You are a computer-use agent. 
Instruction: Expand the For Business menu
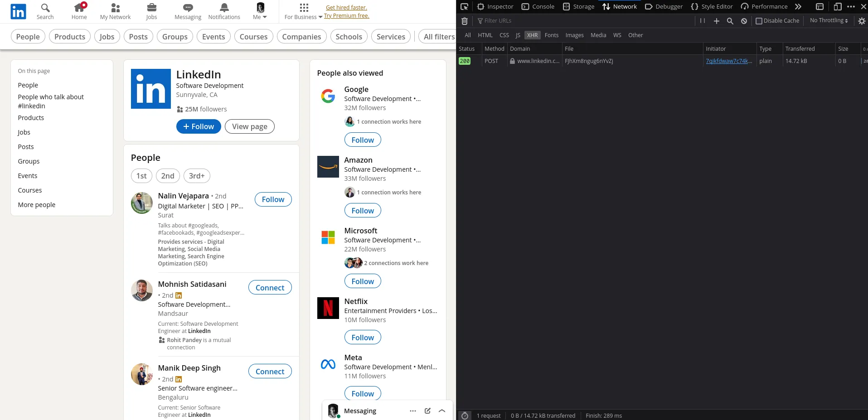coord(304,12)
